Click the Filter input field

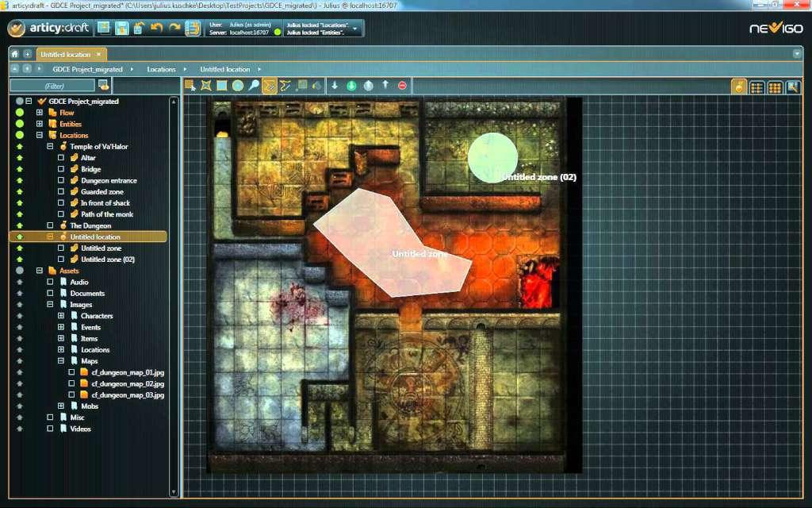point(52,86)
